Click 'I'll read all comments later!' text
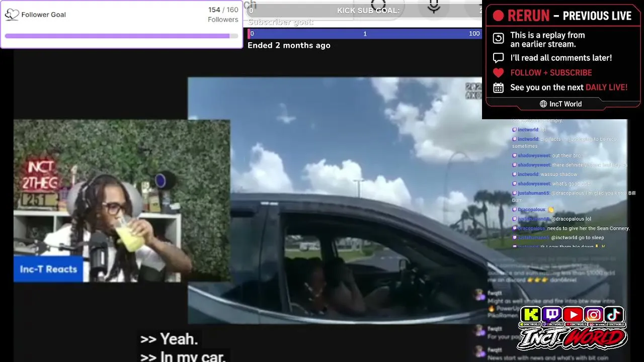The image size is (644, 362). tap(561, 58)
